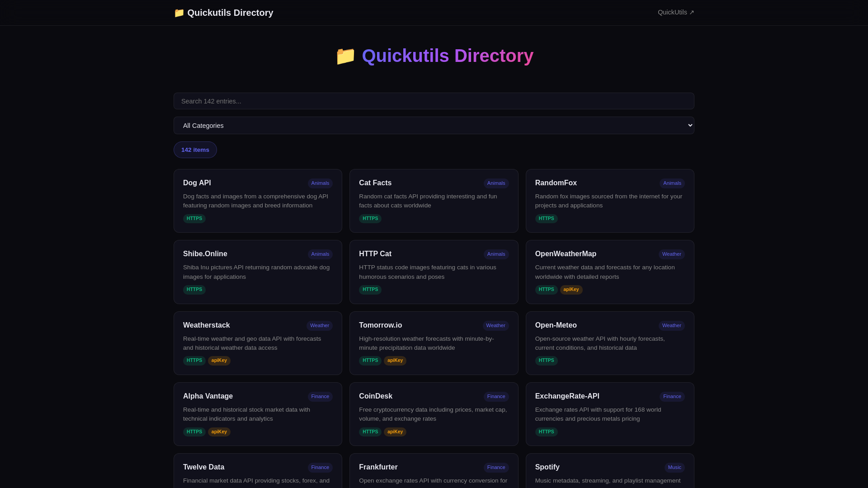Click the HTTPS badge on HTTP Cat

[370, 290]
